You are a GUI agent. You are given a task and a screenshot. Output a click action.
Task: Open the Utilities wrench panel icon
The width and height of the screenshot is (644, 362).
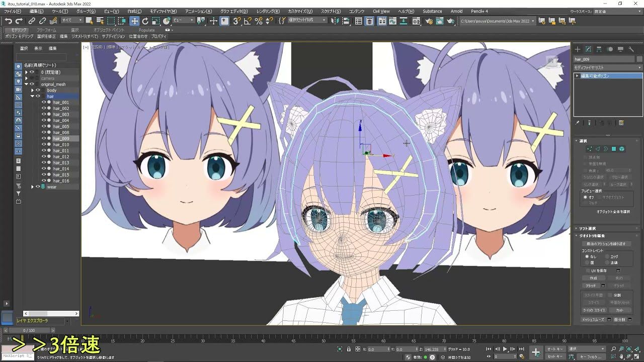point(631,49)
